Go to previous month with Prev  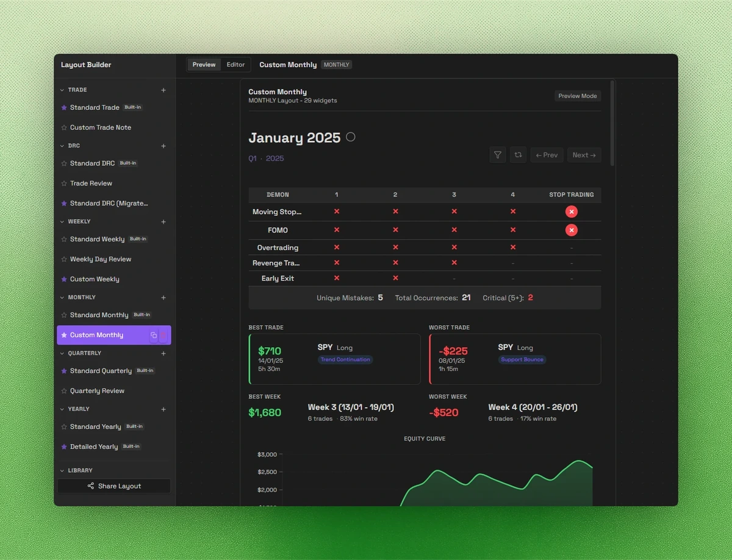(547, 155)
